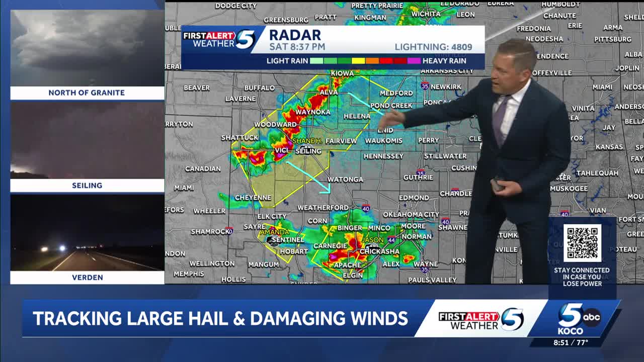The height and width of the screenshot is (362, 644).
Task: Click the I-40 shield beside Weatherford
Action: pyautogui.click(x=366, y=208)
